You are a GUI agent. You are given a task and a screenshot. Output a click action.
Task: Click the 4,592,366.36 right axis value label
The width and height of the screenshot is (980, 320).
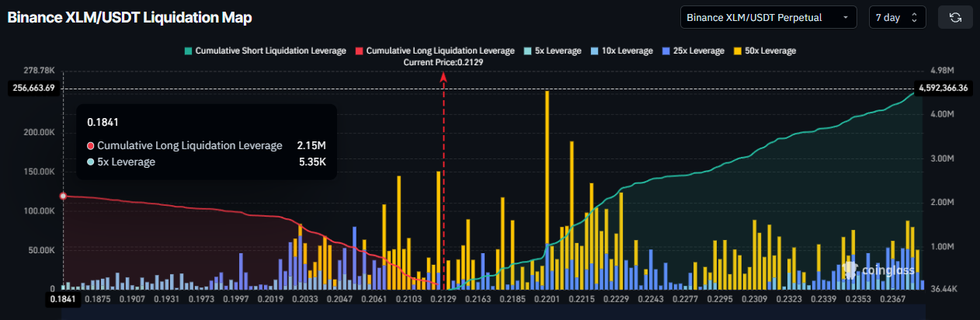tap(943, 89)
